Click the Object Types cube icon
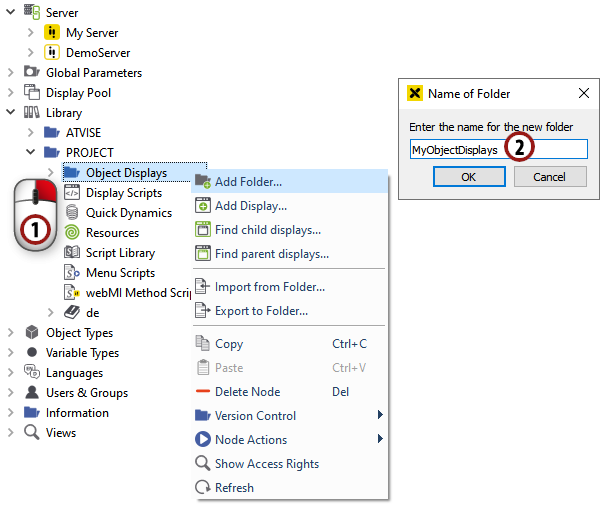 point(32,332)
